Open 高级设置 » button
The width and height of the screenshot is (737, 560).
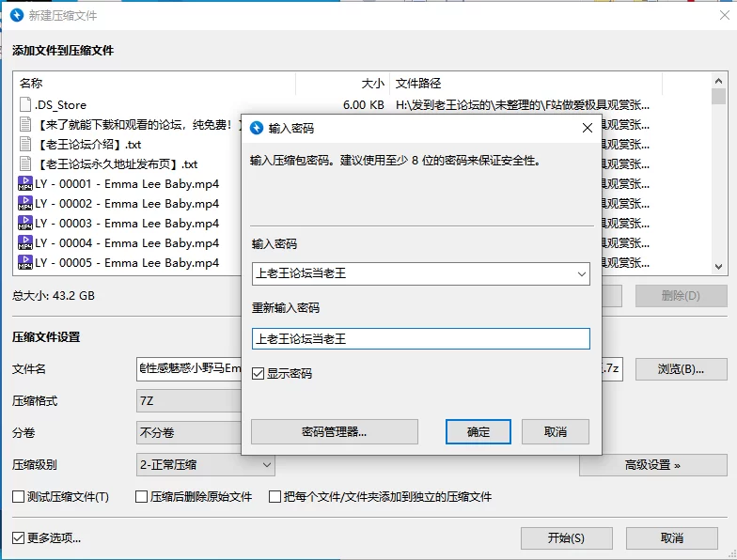652,465
